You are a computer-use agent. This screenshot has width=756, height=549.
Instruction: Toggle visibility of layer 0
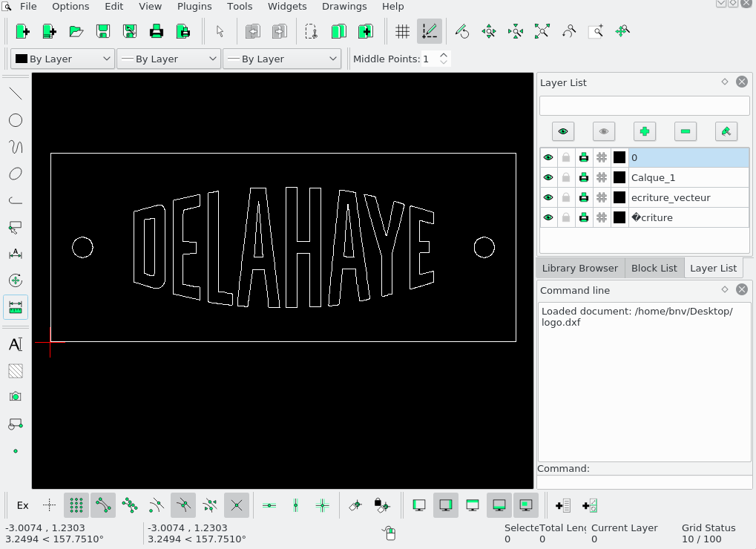(548, 157)
